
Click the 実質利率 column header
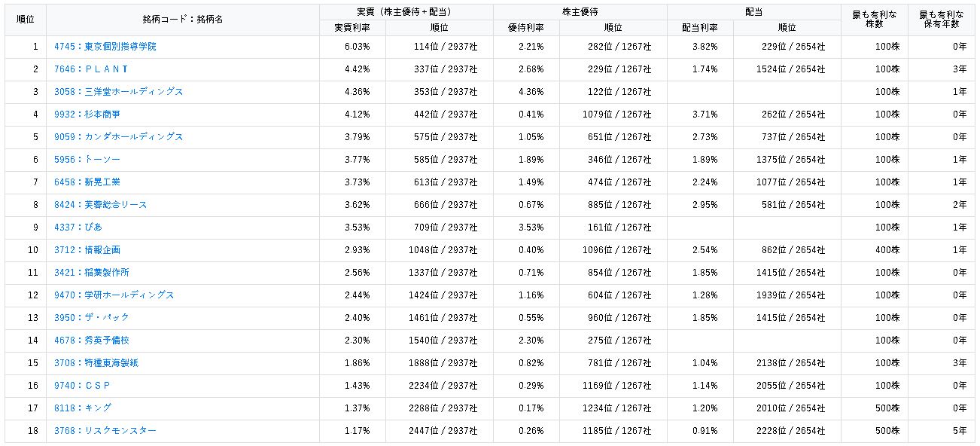(352, 28)
